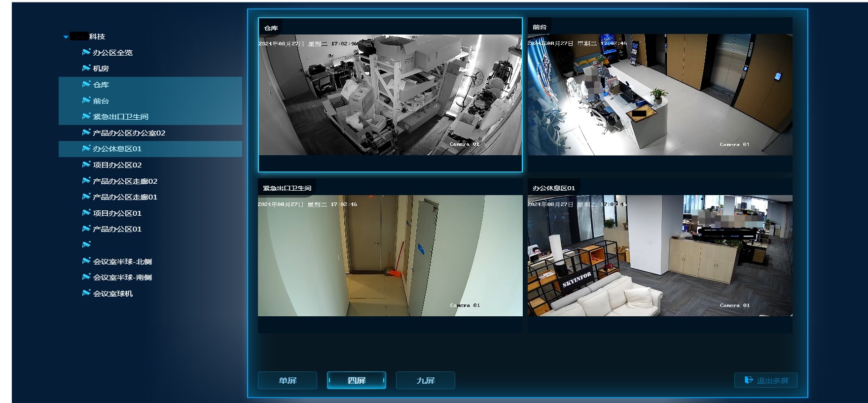
Task: Click camera icon next to 项目办公区02
Action: (x=86, y=165)
